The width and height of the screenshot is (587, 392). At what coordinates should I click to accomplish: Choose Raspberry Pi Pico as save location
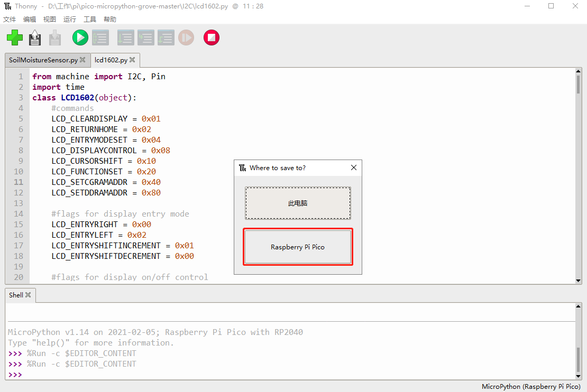(x=298, y=247)
